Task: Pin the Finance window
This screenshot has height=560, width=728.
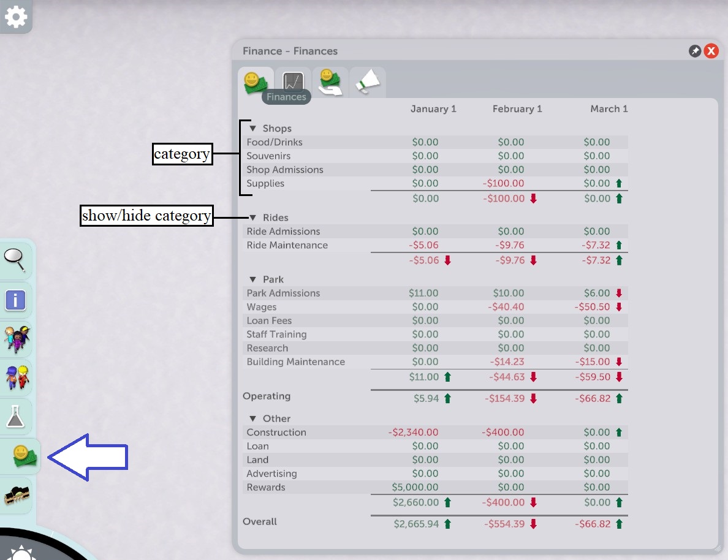Action: pyautogui.click(x=694, y=51)
